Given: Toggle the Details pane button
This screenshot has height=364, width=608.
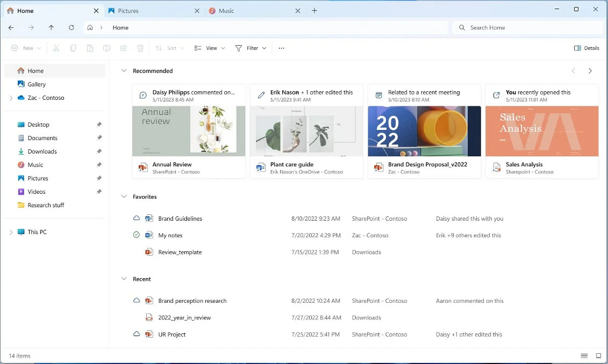Looking at the screenshot, I should pos(586,48).
